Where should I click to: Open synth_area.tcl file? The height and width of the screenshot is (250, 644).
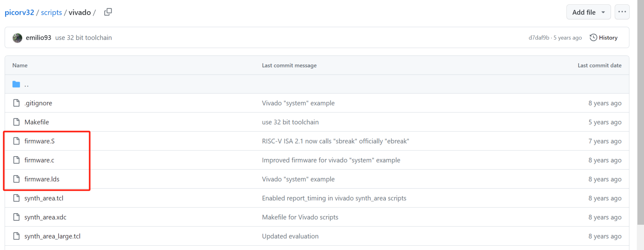(44, 198)
